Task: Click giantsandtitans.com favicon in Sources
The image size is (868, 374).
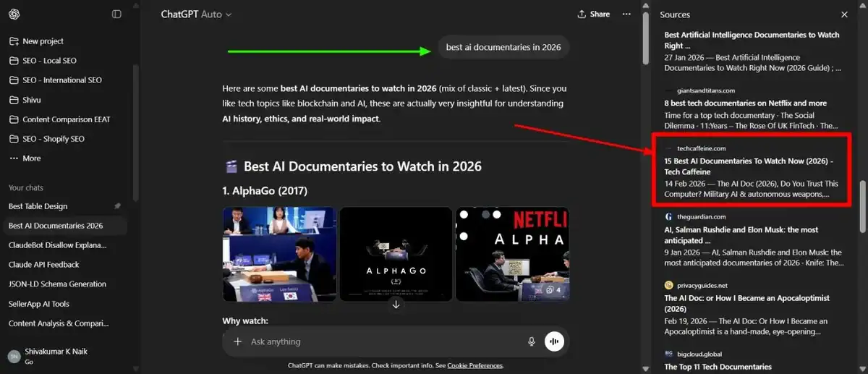Action: [669, 90]
